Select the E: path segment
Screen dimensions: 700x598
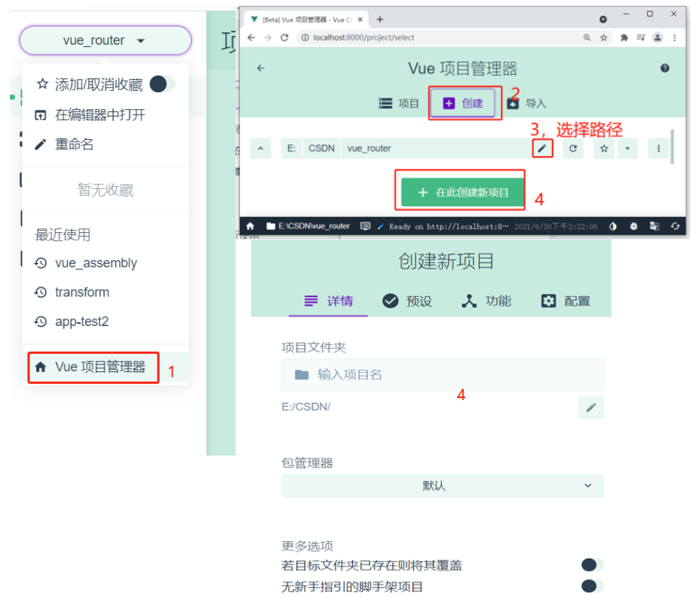(x=291, y=148)
